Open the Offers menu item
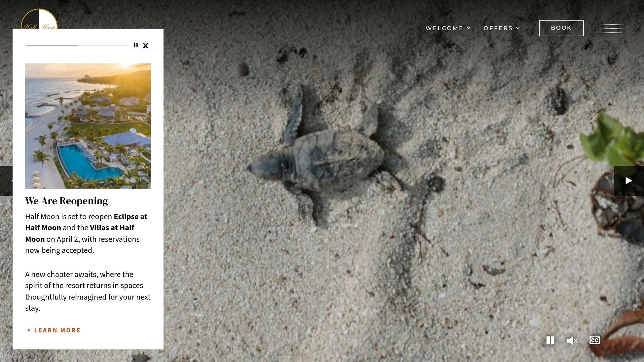644x362 pixels. [498, 28]
